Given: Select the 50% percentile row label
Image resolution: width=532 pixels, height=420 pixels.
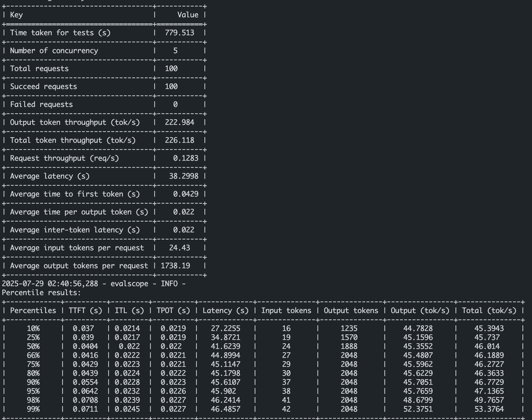Looking at the screenshot, I should pyautogui.click(x=33, y=347).
